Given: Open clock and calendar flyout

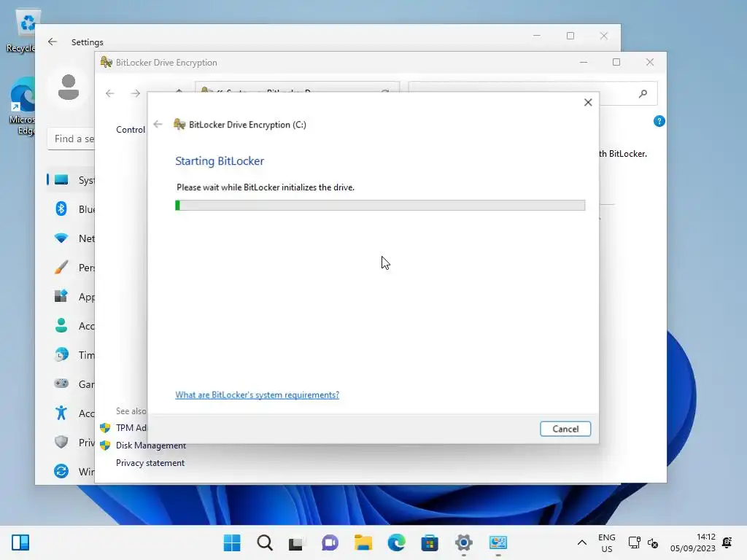Looking at the screenshot, I should coord(693,542).
